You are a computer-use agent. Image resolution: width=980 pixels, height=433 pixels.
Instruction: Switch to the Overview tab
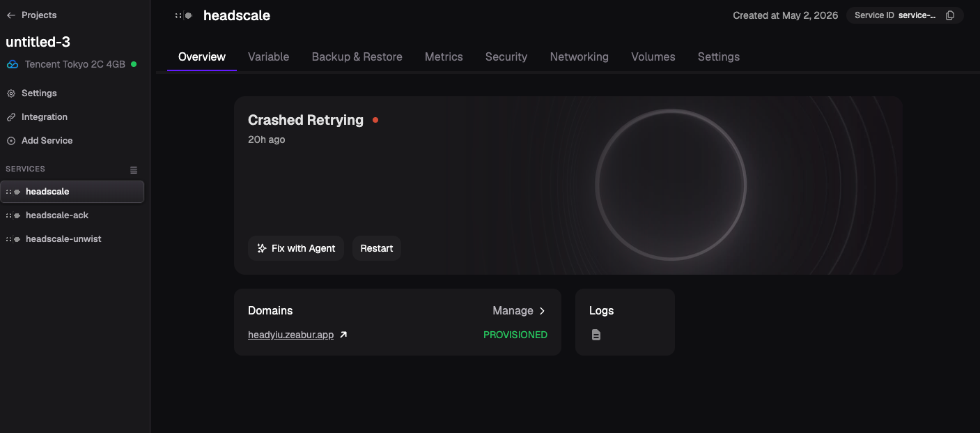[x=202, y=57]
